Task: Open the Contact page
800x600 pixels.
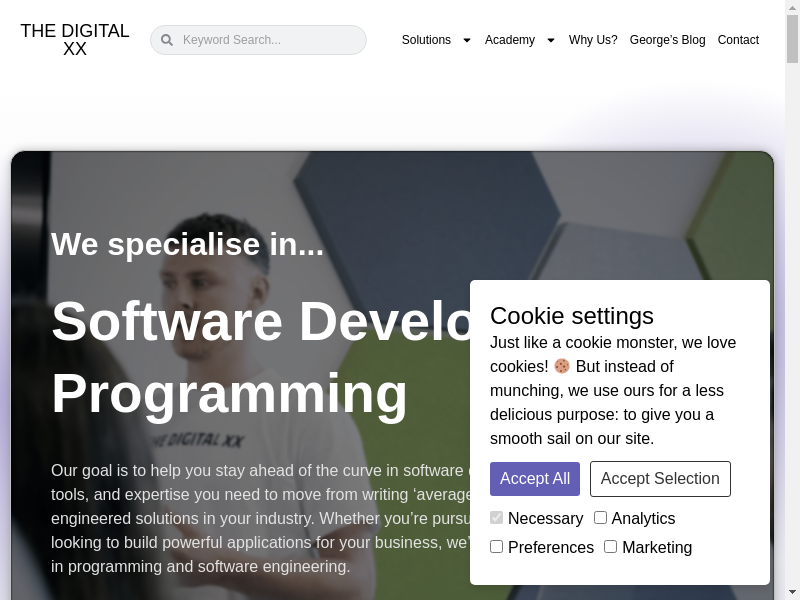Action: click(738, 40)
